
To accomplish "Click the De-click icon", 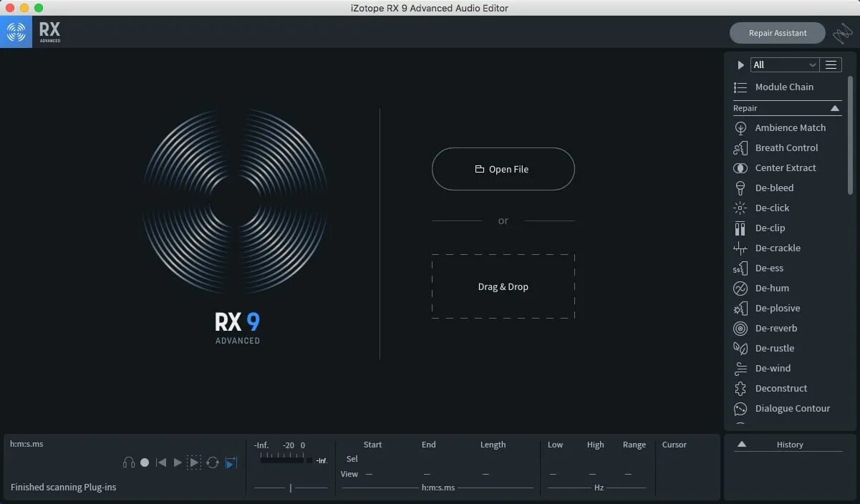I will click(x=740, y=208).
